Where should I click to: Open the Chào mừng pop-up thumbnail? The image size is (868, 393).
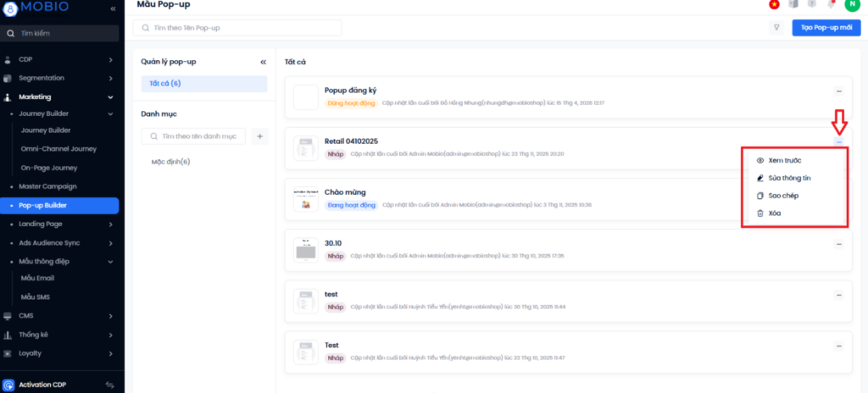(305, 200)
